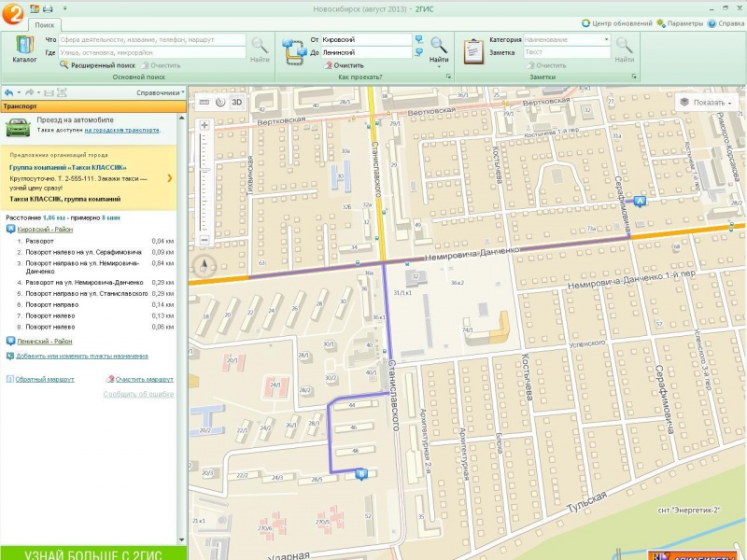Expand the arrow under route Найти button

point(439,66)
